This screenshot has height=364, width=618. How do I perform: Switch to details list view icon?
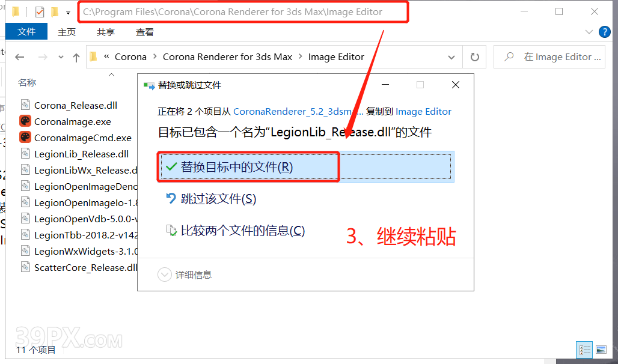click(584, 350)
